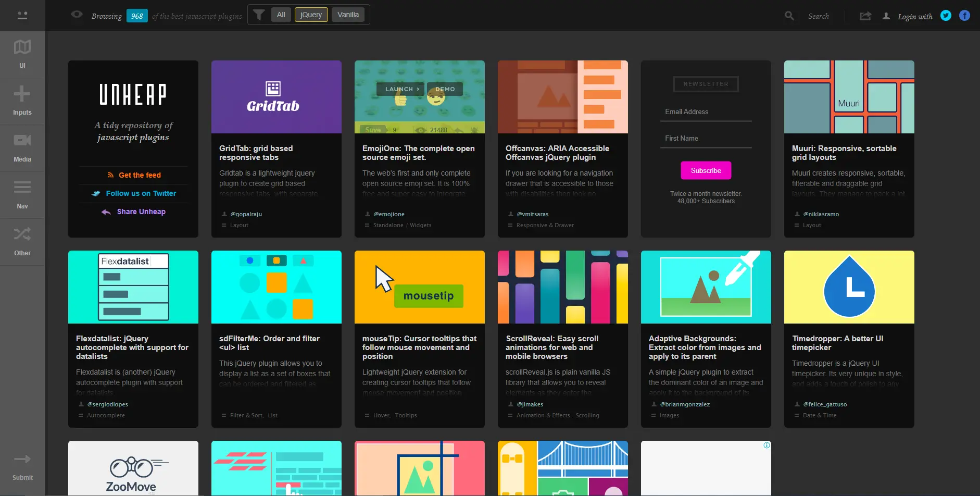Open the Nav category in sidebar
980x496 pixels.
coord(22,195)
